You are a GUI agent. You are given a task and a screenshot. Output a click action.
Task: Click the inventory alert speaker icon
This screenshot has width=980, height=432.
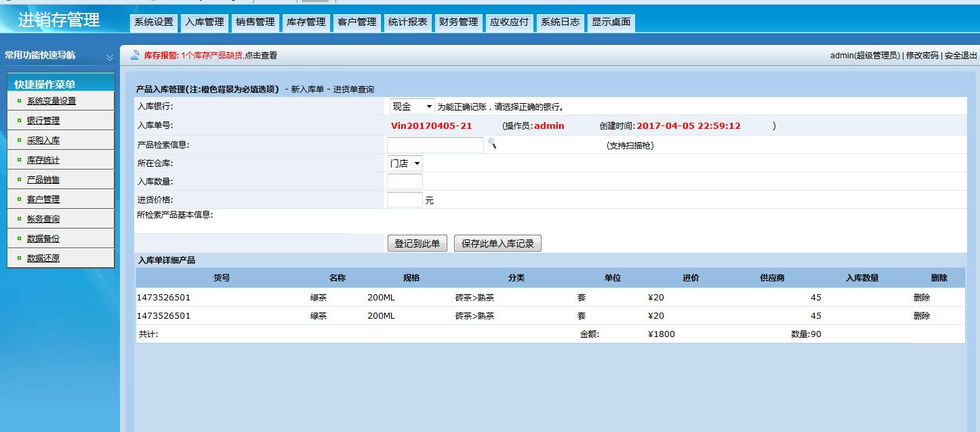point(135,56)
